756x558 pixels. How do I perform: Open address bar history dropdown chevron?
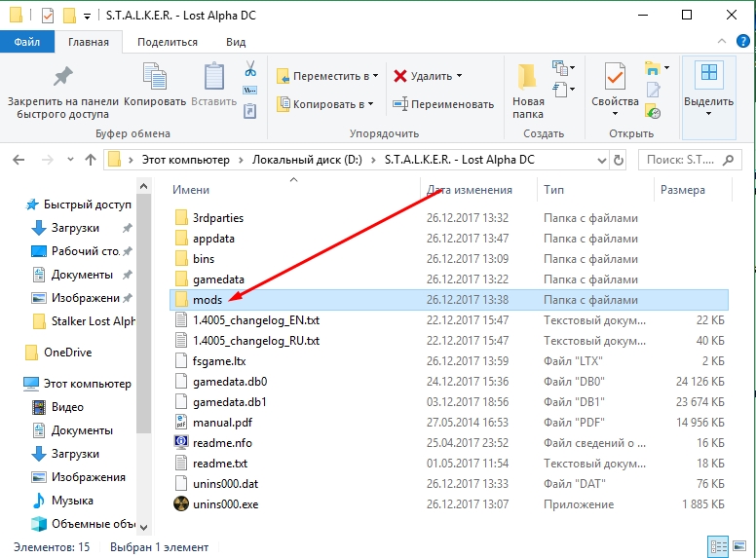(602, 161)
